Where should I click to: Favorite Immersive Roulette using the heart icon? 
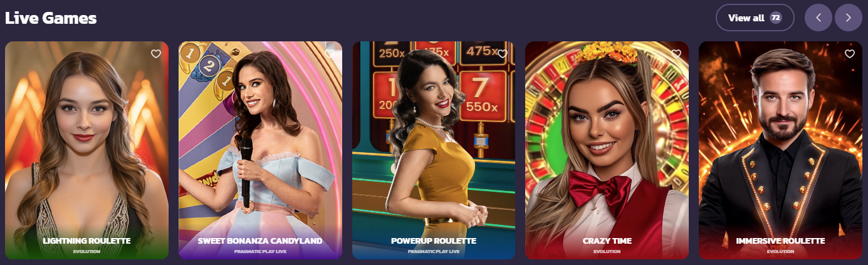tap(850, 54)
